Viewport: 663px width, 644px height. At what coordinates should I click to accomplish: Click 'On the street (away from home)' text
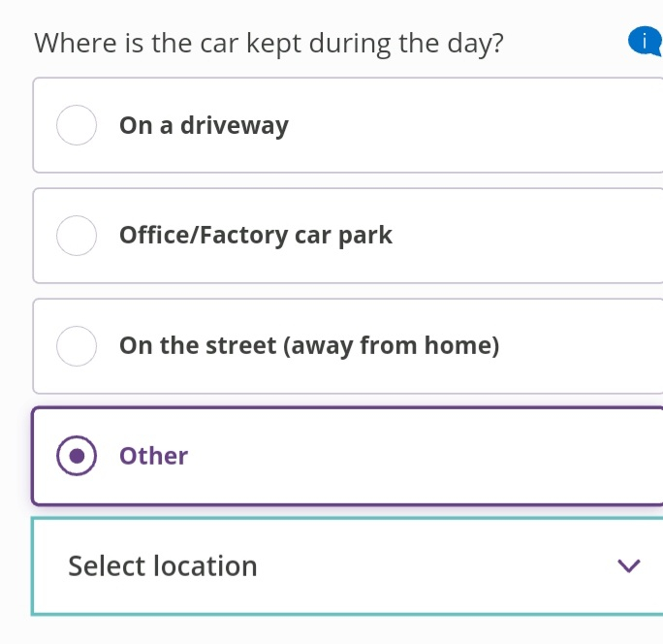coord(309,346)
